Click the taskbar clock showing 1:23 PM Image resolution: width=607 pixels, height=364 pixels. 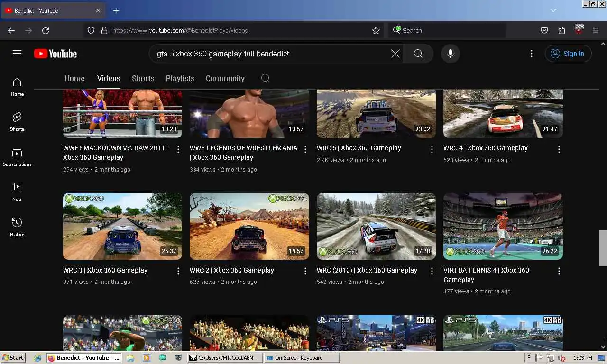[582, 358]
